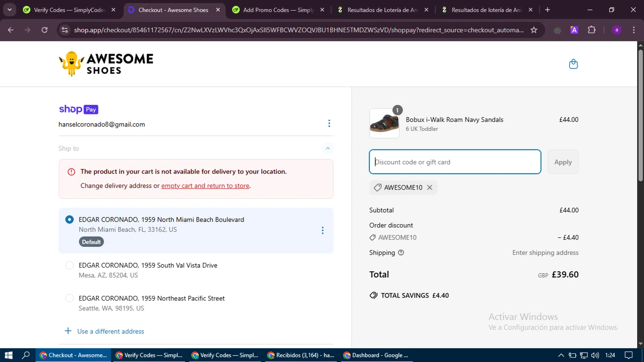The height and width of the screenshot is (362, 644).
Task: Open Chrome three-dot menu
Action: coord(634,30)
